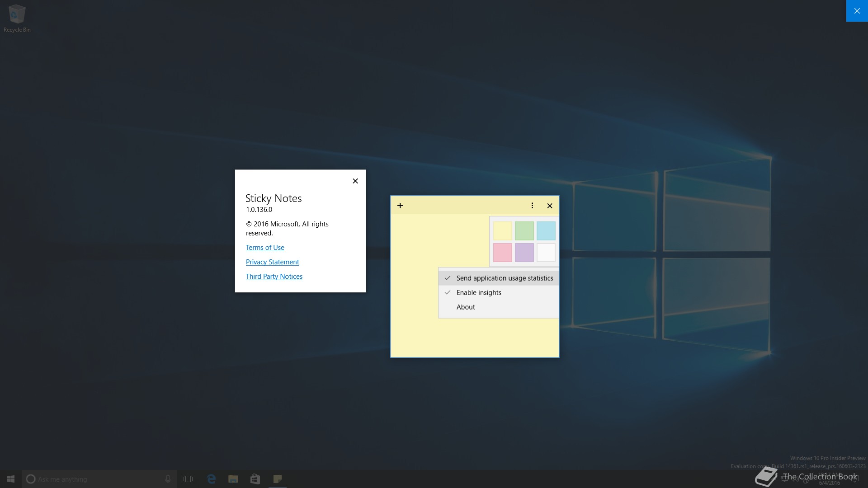Open the three-dot menu on sticky note
The width and height of the screenshot is (868, 488).
[532, 206]
